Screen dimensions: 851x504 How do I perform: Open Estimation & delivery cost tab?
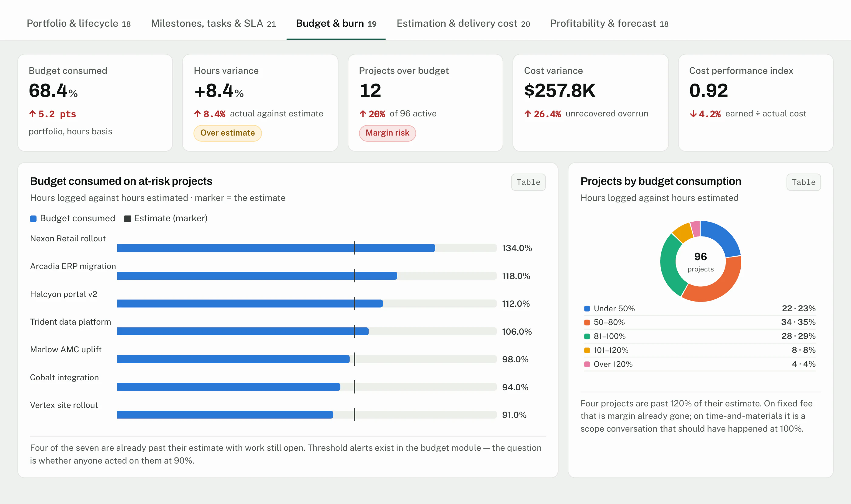[x=463, y=23]
